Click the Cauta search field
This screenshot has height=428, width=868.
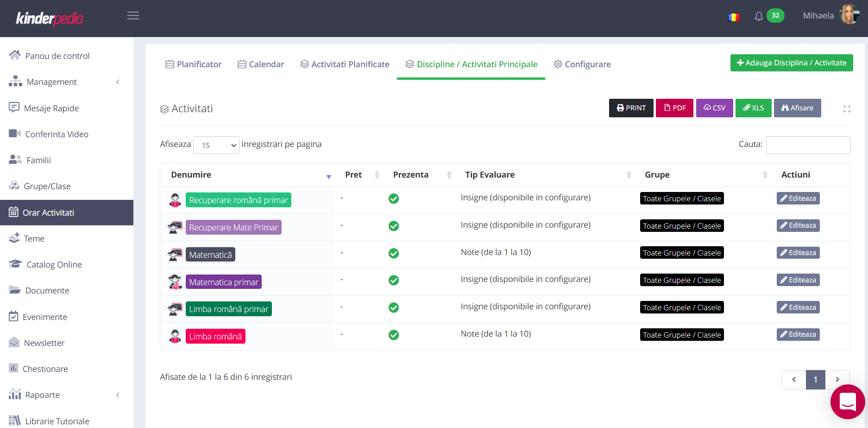808,145
